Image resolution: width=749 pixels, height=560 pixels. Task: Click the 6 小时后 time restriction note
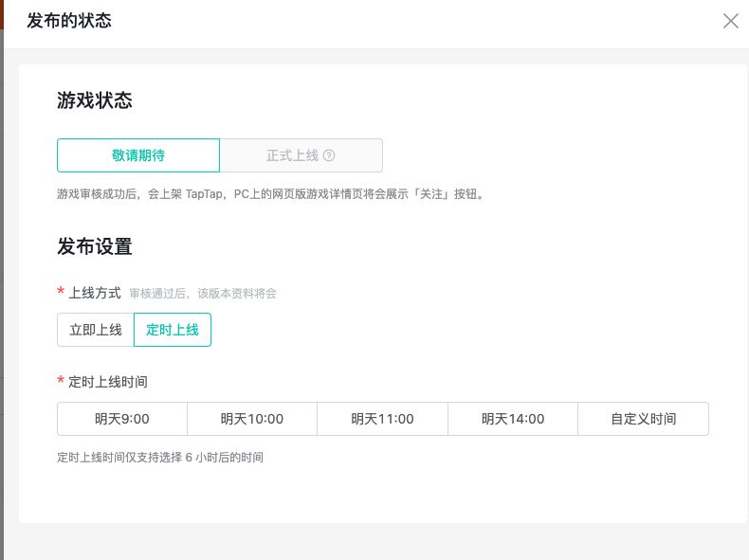160,458
